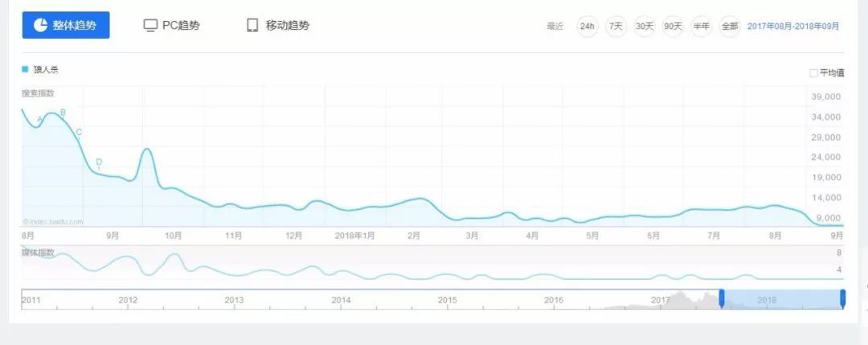The image size is (868, 345).
Task: Switch to the PC趋势 tab
Action: pos(172,26)
